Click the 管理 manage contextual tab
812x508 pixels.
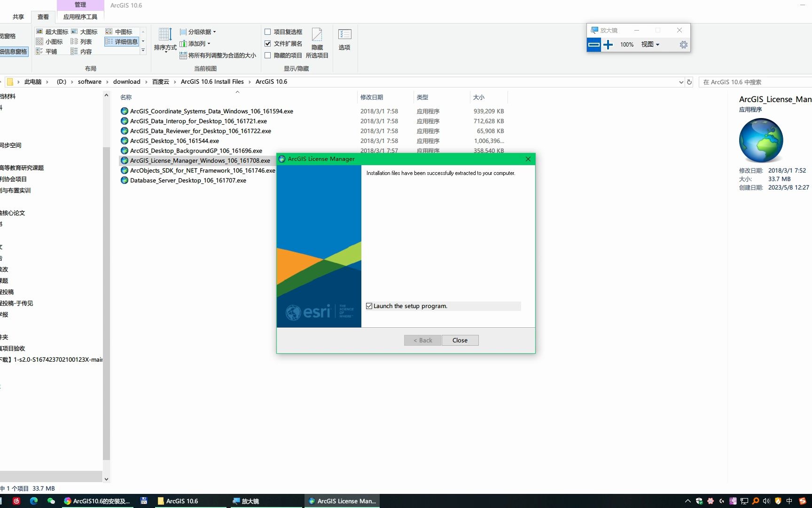(x=80, y=5)
